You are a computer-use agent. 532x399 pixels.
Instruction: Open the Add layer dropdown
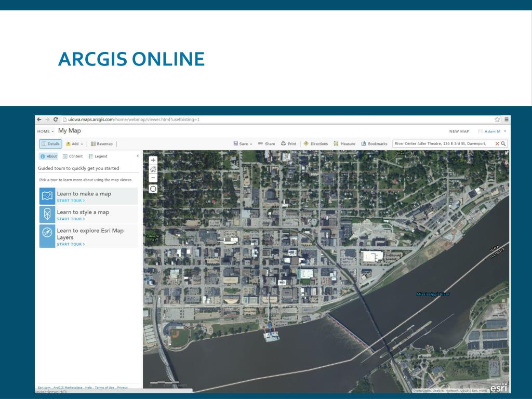point(75,144)
